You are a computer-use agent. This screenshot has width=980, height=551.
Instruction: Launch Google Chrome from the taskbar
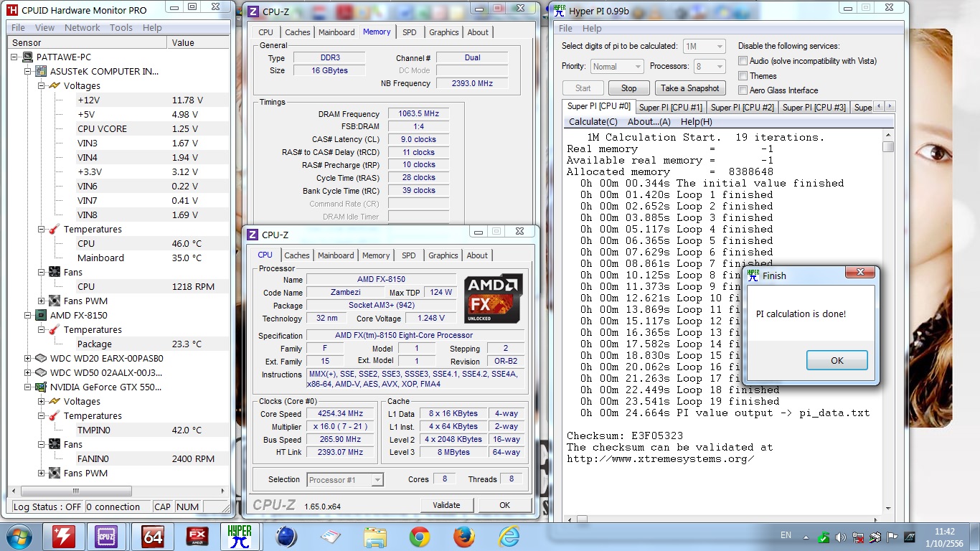[420, 536]
